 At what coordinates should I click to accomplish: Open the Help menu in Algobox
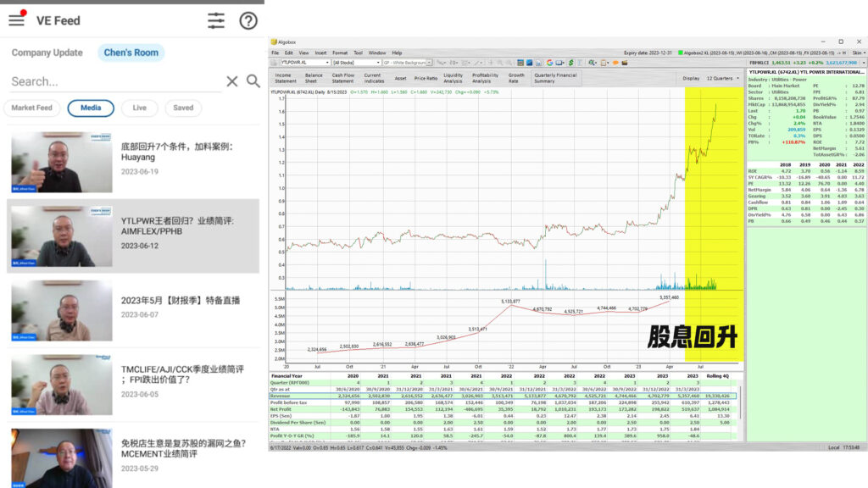(x=397, y=53)
